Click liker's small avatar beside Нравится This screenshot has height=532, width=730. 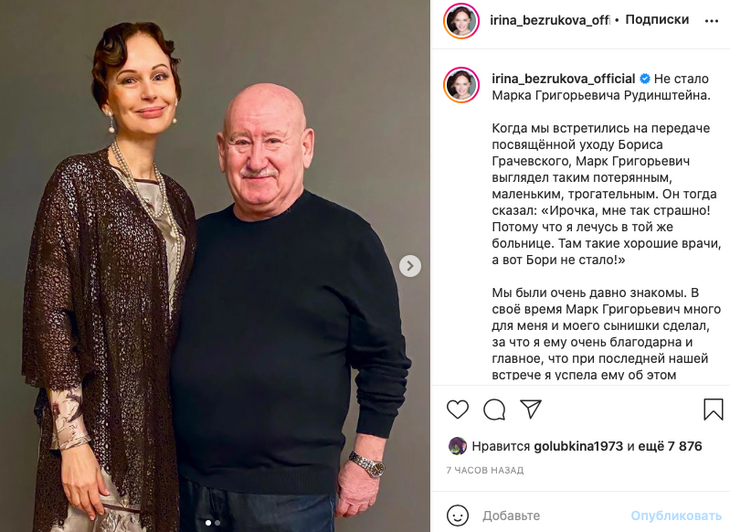(457, 446)
